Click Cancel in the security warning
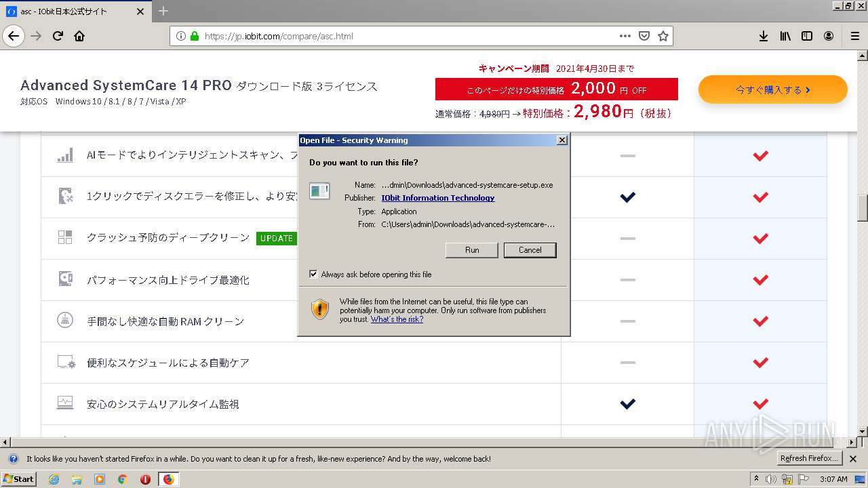Image resolution: width=868 pixels, height=488 pixels. tap(530, 250)
